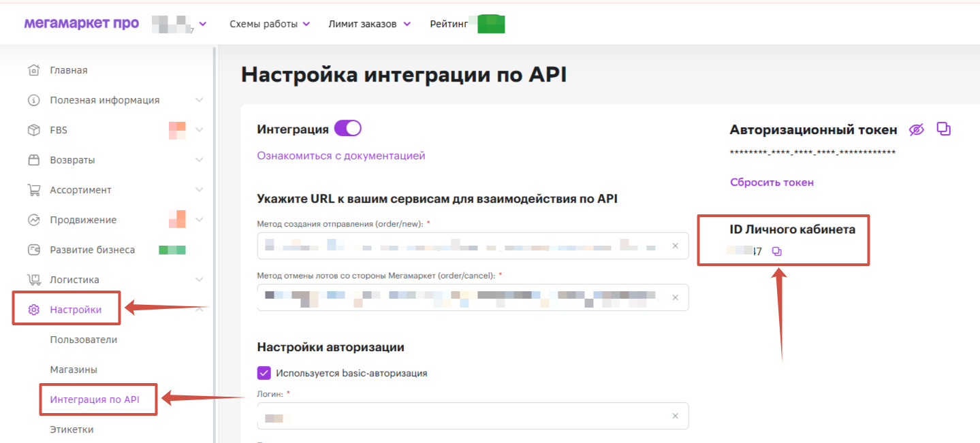Clear the order/cancel URL field
980x443 pixels.
coord(675,297)
